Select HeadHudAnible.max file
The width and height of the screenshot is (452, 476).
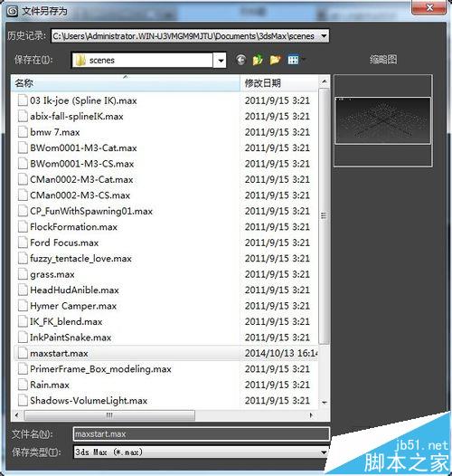pyautogui.click(x=74, y=290)
